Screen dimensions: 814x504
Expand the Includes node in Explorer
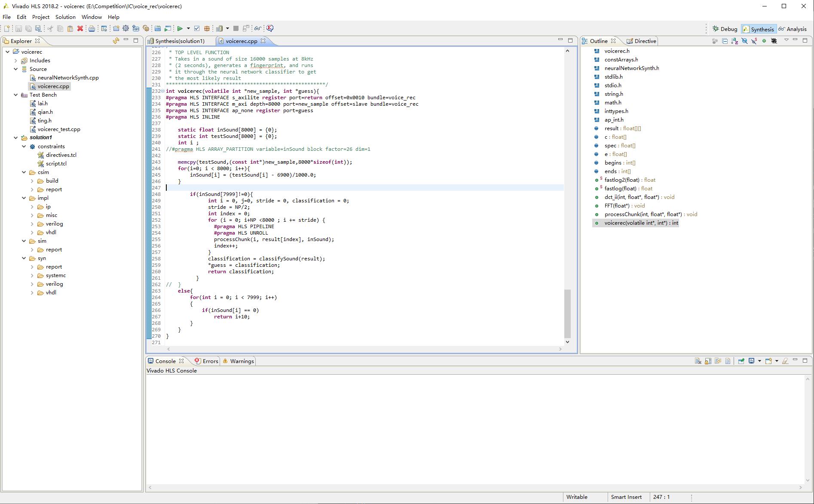(16, 61)
